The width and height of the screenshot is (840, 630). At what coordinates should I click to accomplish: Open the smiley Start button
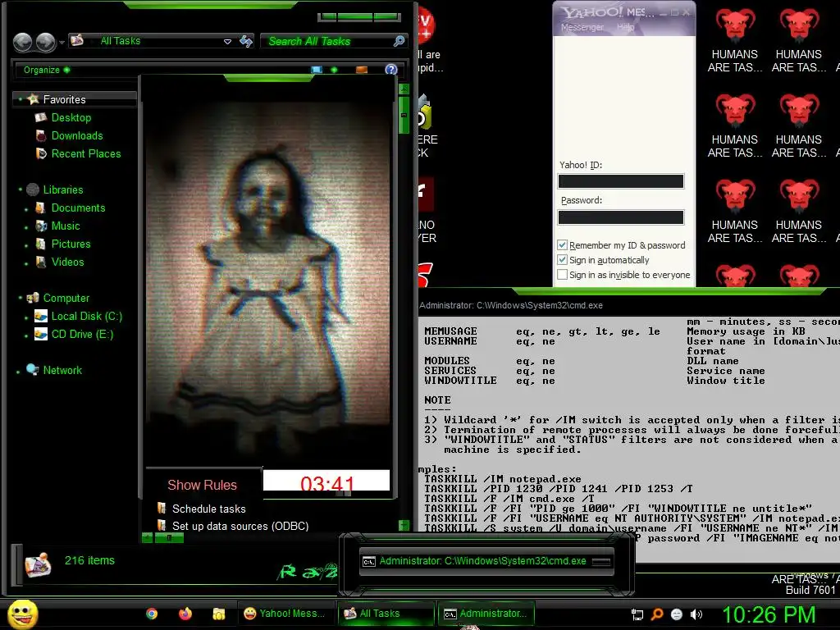[22, 614]
